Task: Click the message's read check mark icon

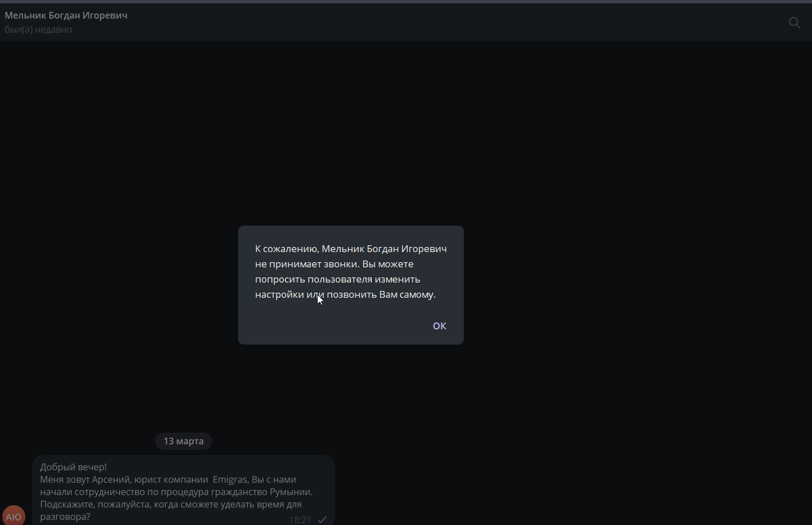Action: tap(322, 519)
